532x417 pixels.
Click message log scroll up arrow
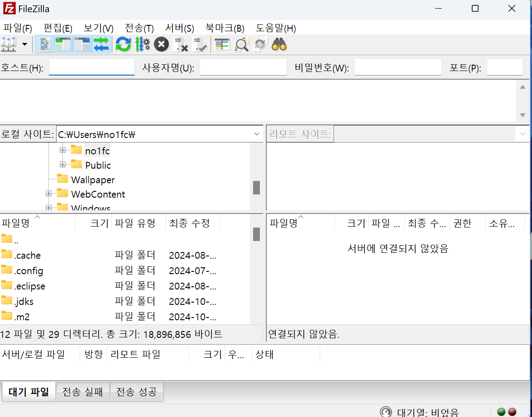pyautogui.click(x=522, y=87)
